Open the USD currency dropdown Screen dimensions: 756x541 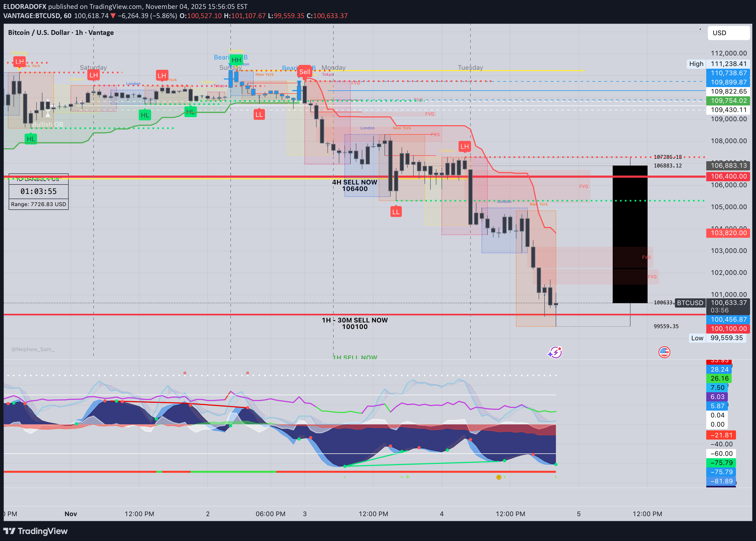coord(728,33)
